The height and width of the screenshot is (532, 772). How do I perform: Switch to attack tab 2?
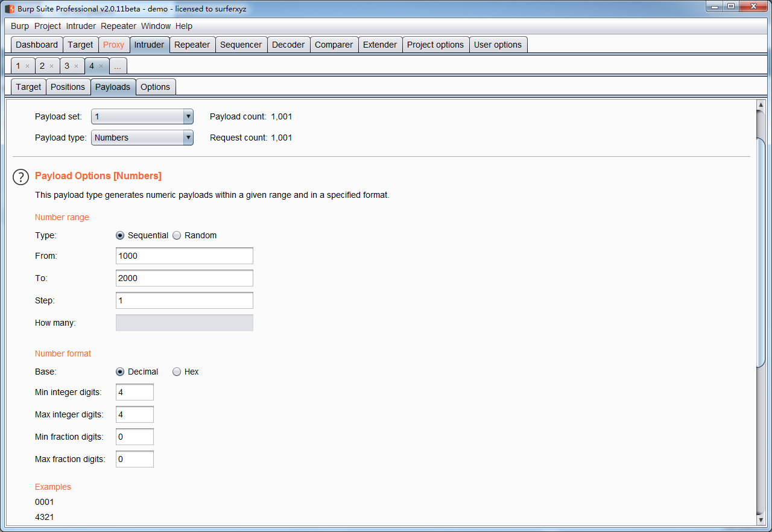click(42, 65)
